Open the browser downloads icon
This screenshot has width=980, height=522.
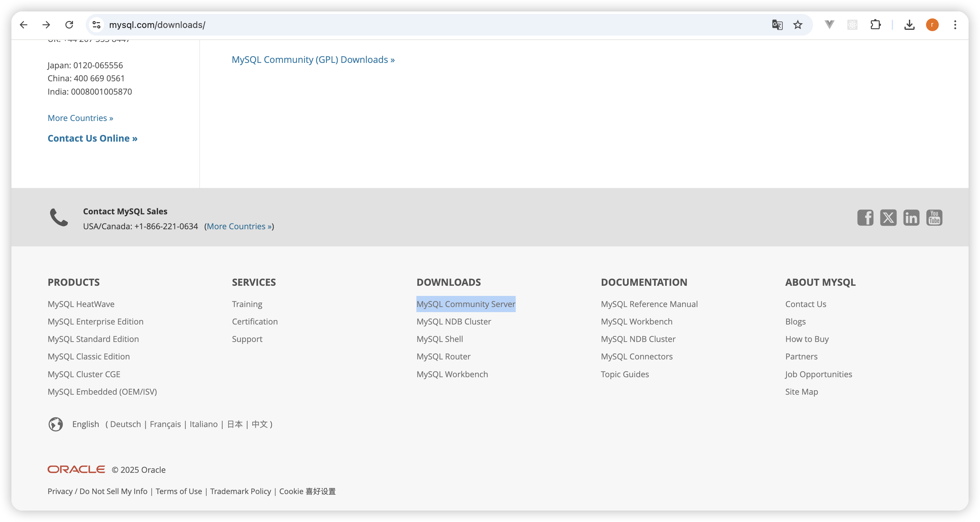click(x=909, y=25)
